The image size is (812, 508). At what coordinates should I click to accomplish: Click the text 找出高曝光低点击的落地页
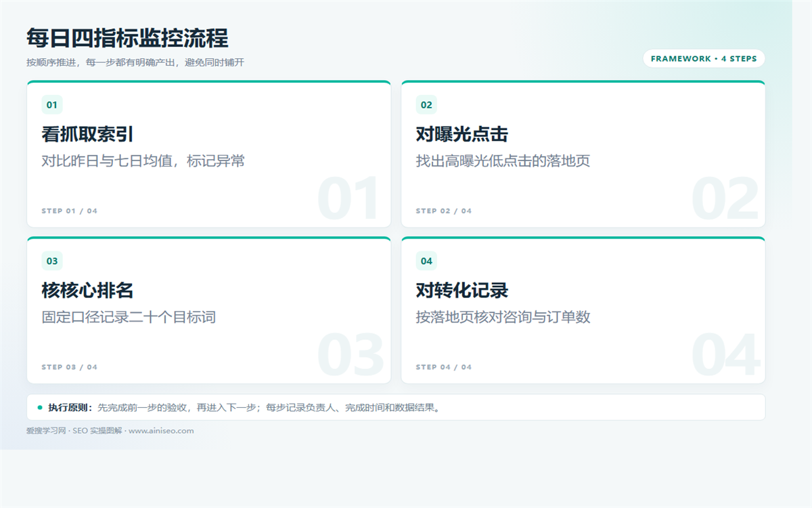[503, 161]
